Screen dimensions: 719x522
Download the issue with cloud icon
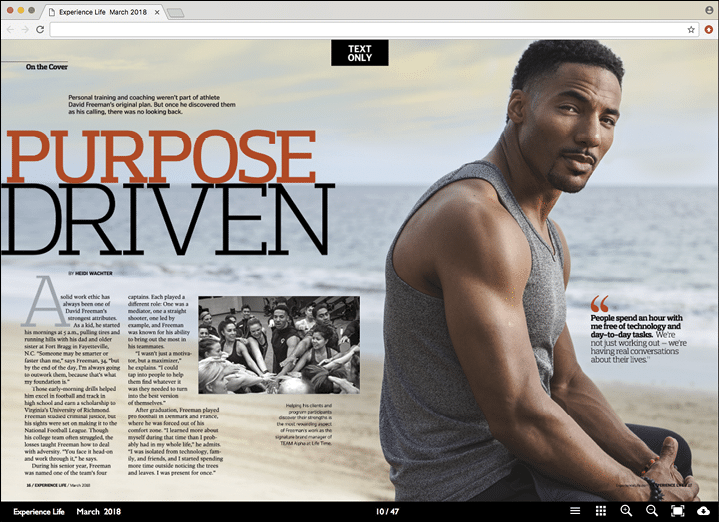704,511
